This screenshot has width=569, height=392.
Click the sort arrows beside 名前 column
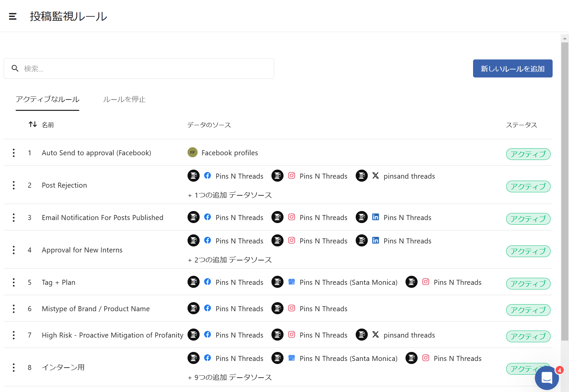[x=33, y=125]
